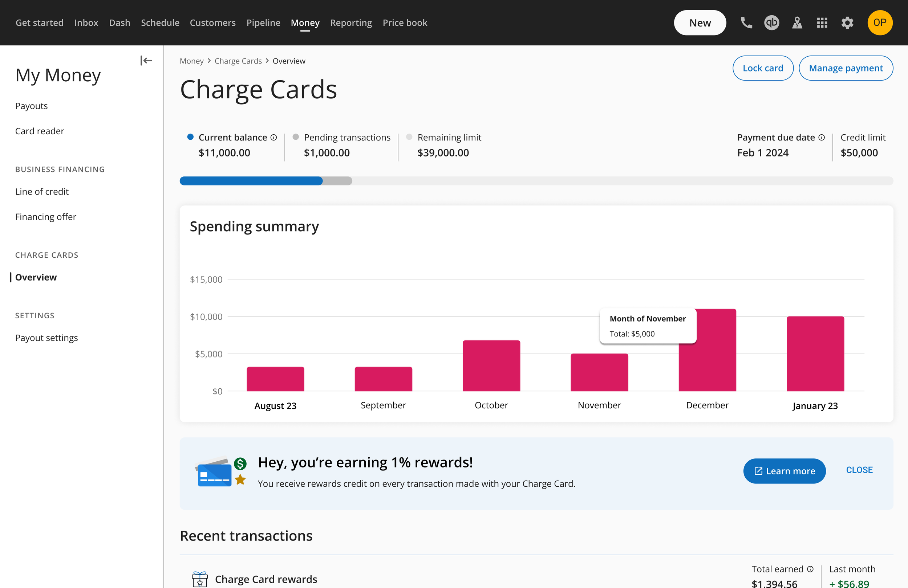Click the Total earned info icon
The width and height of the screenshot is (908, 588).
(x=810, y=569)
